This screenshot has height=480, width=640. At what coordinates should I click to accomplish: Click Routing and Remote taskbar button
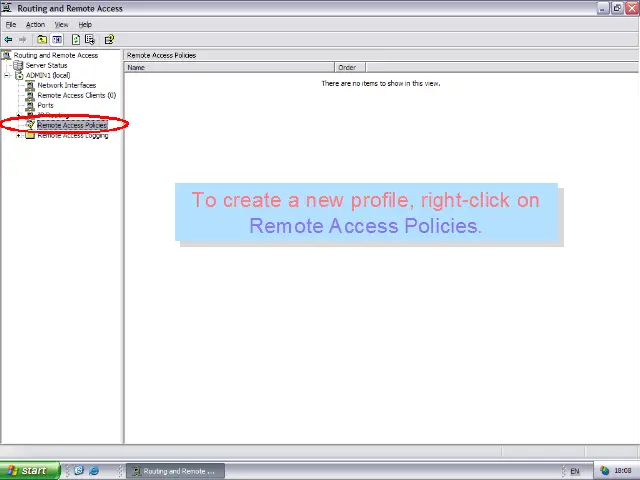click(176, 471)
